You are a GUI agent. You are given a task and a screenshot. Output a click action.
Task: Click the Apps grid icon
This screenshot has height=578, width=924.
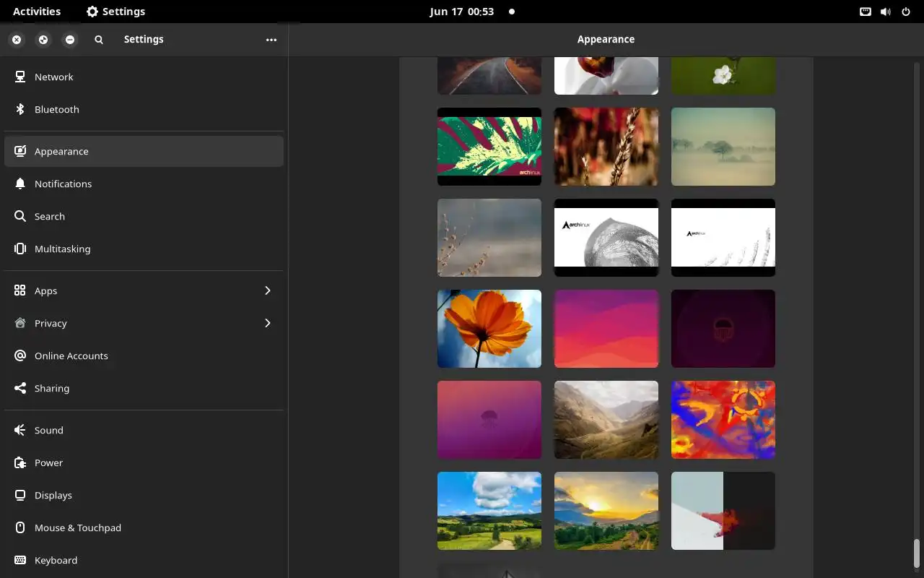[20, 290]
